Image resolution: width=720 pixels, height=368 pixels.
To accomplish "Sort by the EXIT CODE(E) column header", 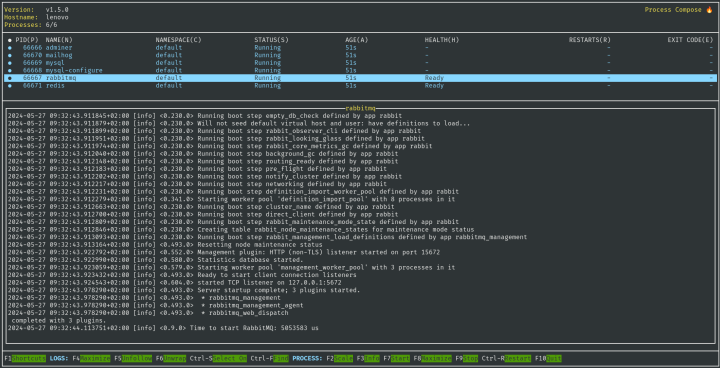I will [x=691, y=40].
